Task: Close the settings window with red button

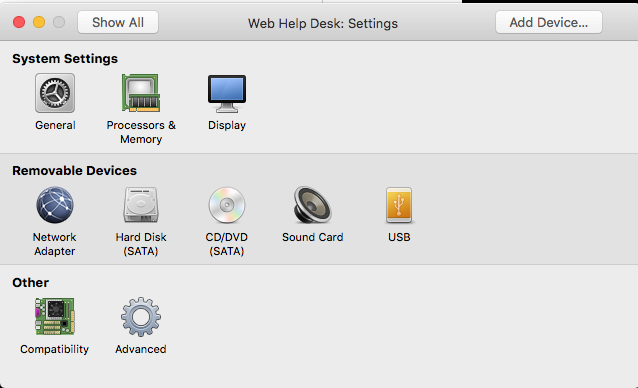Action: [19, 22]
